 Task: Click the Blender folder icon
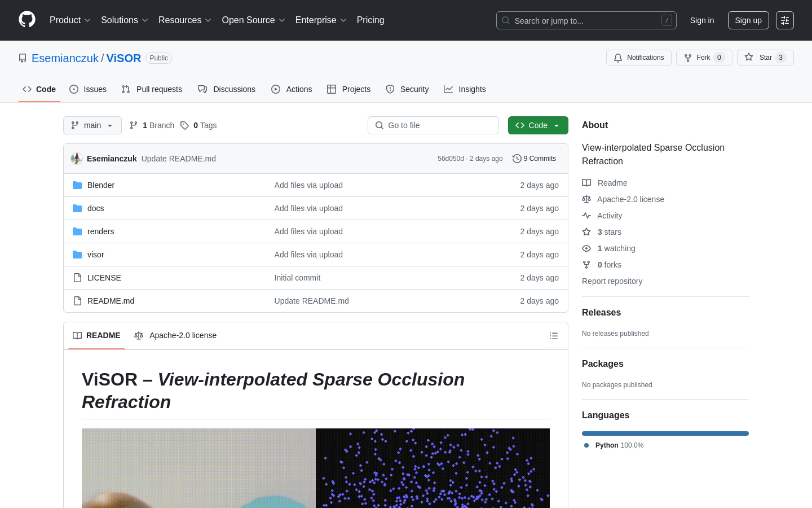77,185
